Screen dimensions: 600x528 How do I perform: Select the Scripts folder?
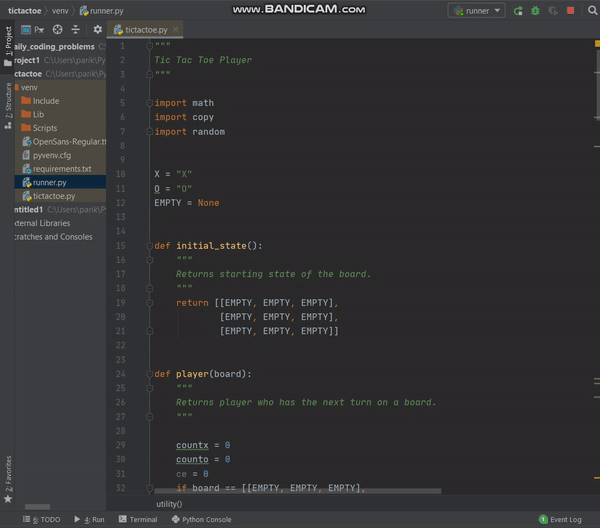[60, 128]
